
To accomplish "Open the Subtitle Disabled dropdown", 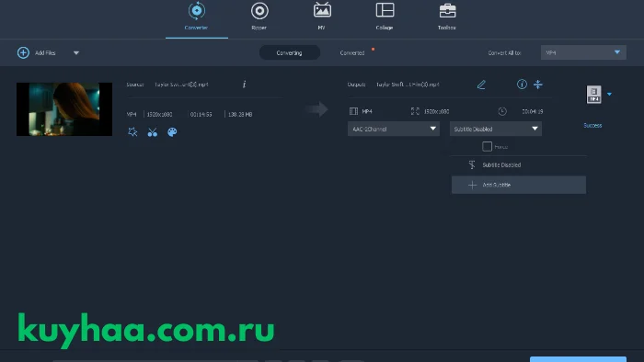I will coord(495,129).
